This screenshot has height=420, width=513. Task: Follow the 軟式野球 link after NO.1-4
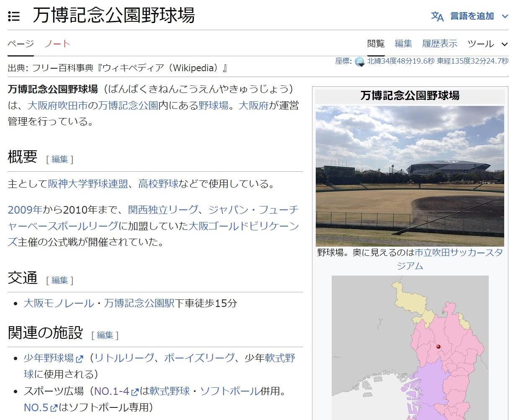coord(170,391)
